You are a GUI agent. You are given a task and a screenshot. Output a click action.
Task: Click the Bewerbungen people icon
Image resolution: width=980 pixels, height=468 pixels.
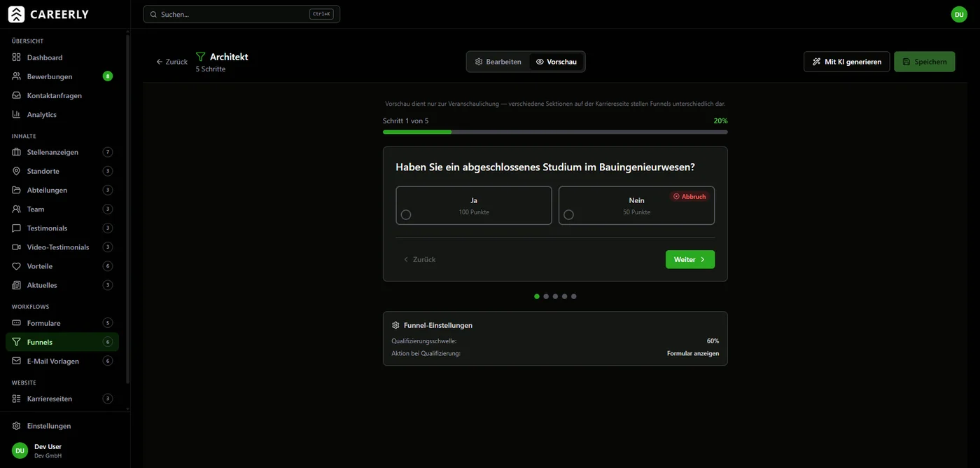[x=16, y=76]
